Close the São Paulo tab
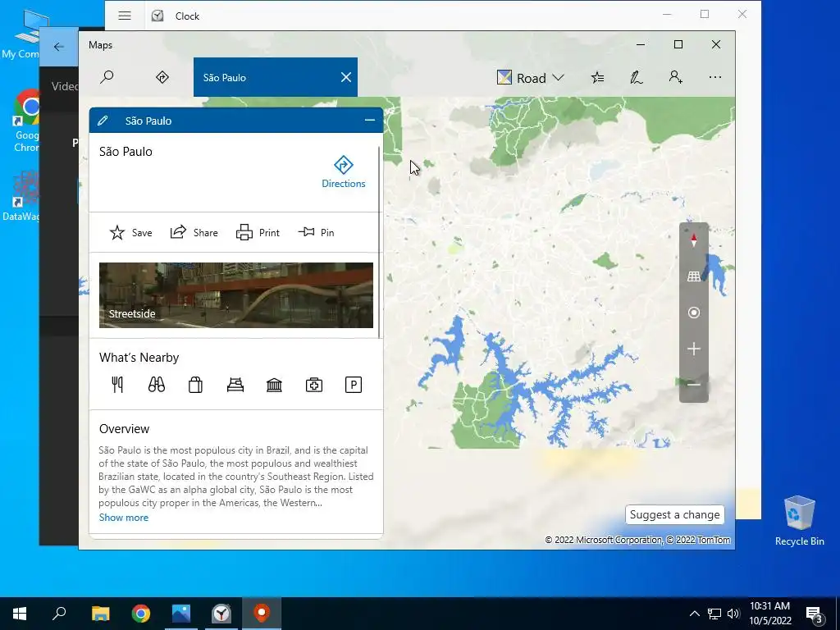Viewport: 840px width, 630px height. (x=346, y=77)
